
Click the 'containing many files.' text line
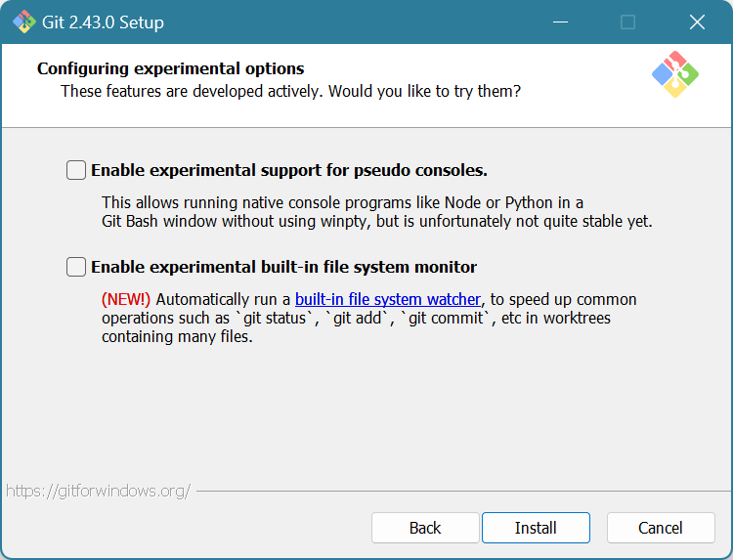[x=177, y=336]
